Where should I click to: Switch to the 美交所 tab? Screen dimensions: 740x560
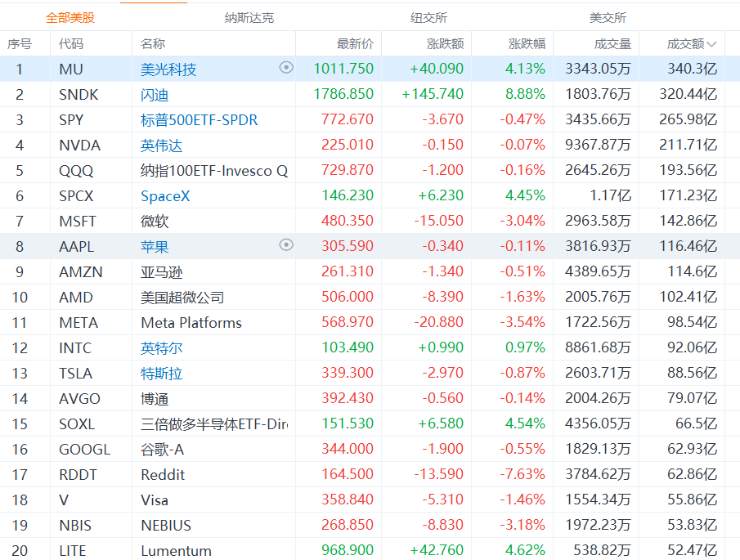click(608, 18)
